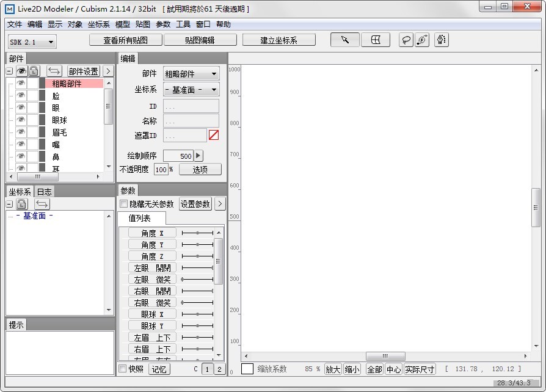The height and width of the screenshot is (392, 546).
Task: Select the magnetic lasso tool
Action: coord(423,39)
